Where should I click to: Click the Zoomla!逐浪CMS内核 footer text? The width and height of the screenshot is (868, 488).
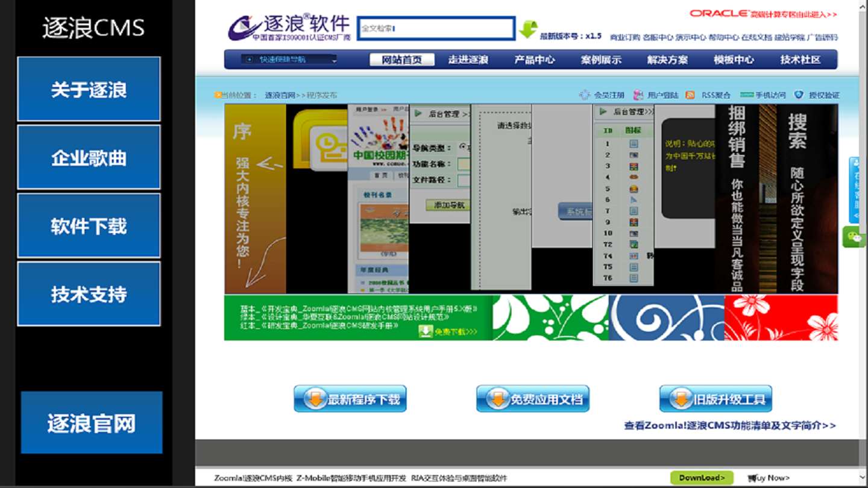pyautogui.click(x=253, y=478)
